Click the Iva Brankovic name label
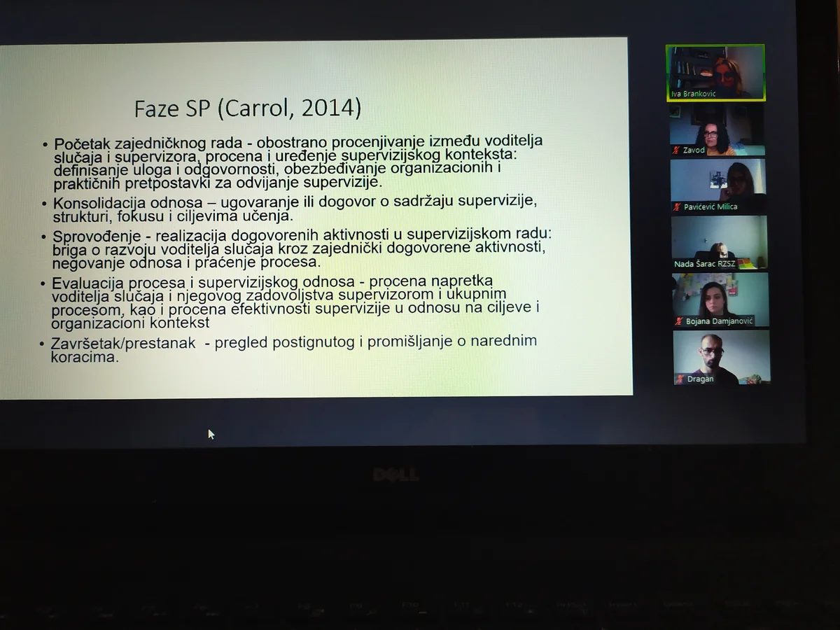Image resolution: width=840 pixels, height=630 pixels. pyautogui.click(x=693, y=94)
